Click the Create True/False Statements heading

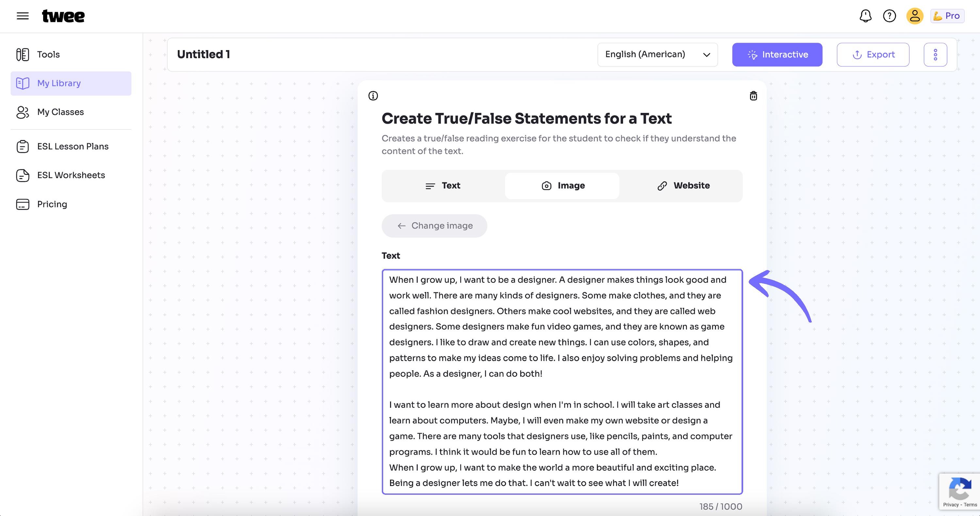pos(527,119)
